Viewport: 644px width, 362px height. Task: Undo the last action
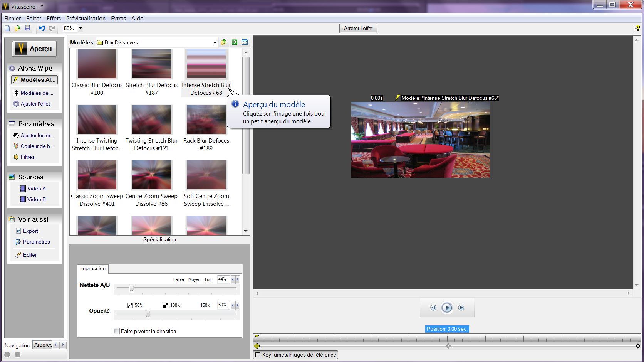pyautogui.click(x=42, y=28)
